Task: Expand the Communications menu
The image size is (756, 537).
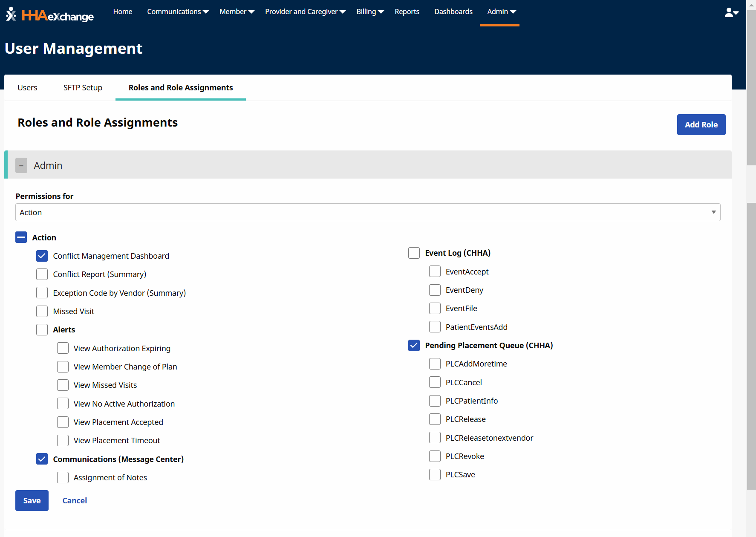Action: pyautogui.click(x=178, y=12)
